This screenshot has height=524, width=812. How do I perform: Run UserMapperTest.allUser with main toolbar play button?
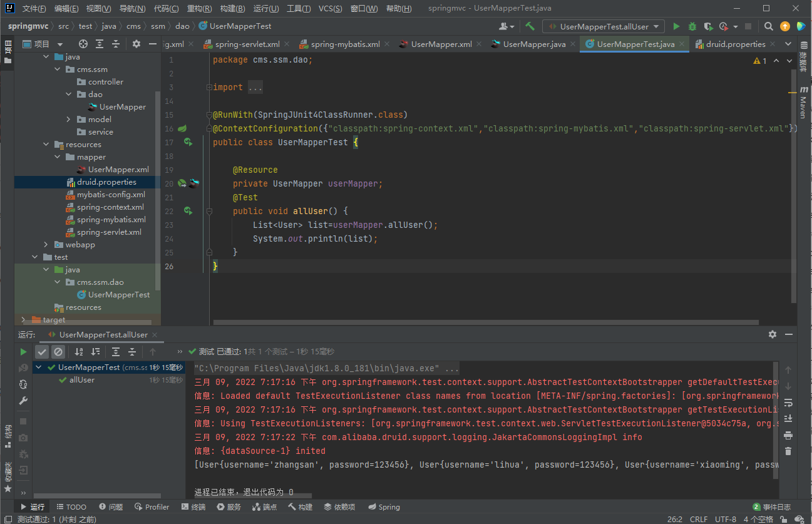click(676, 26)
